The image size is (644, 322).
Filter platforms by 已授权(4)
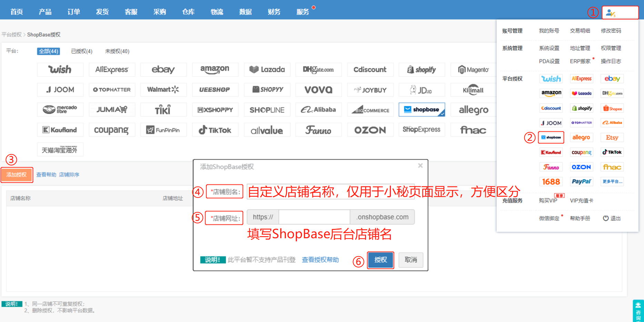82,51
